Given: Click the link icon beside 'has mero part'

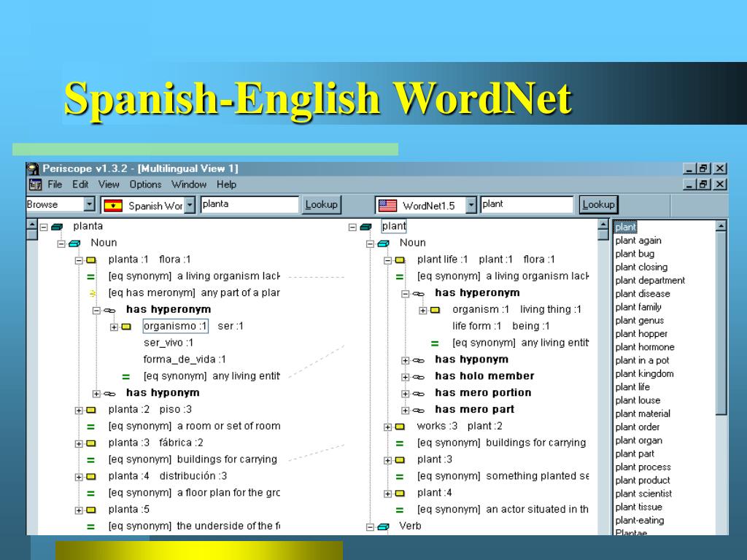Looking at the screenshot, I should (418, 411).
